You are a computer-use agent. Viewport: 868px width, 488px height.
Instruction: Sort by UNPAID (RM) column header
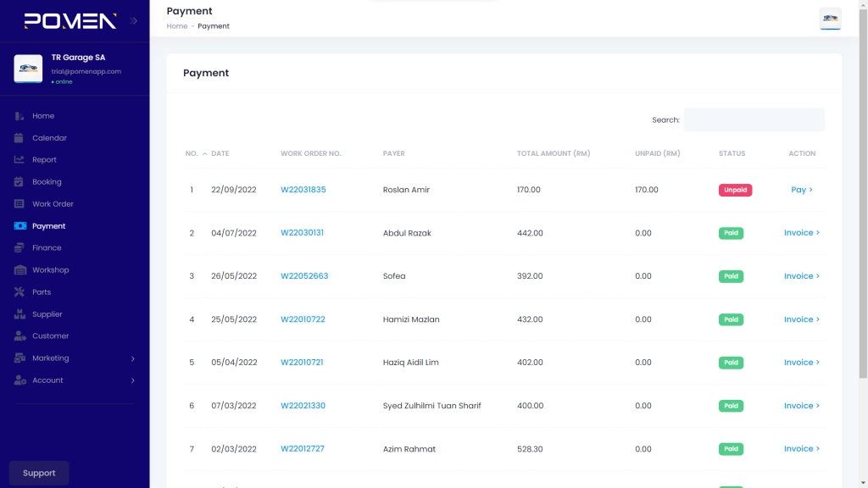[658, 154]
